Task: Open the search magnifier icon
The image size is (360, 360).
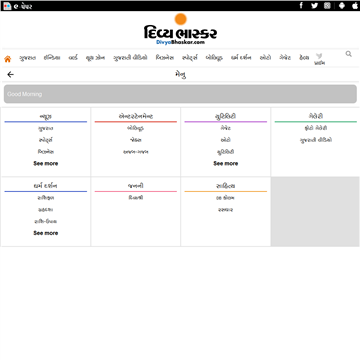Action: pos(348,54)
